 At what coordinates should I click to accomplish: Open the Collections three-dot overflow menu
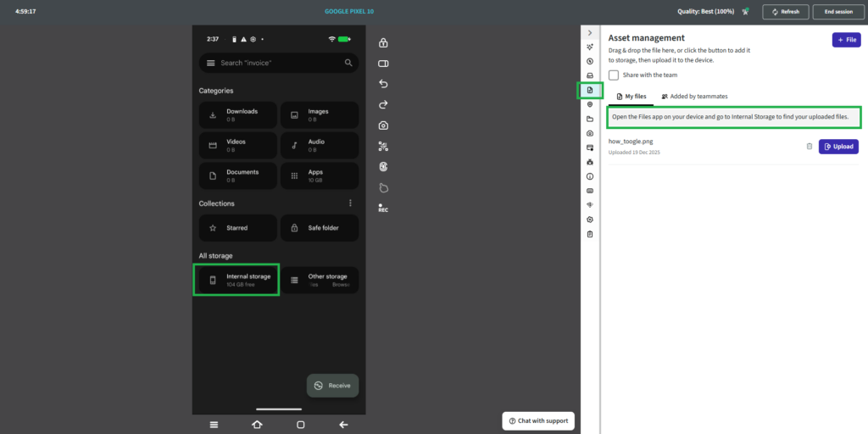(350, 203)
